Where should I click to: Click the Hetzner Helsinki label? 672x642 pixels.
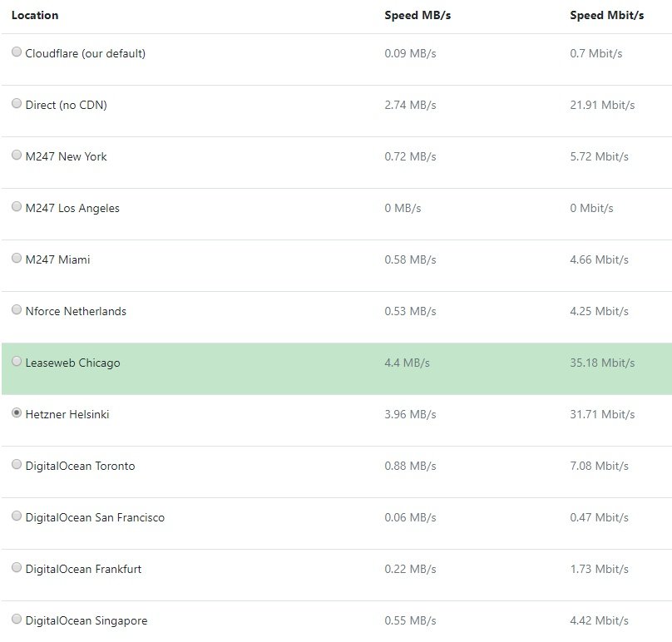click(67, 414)
